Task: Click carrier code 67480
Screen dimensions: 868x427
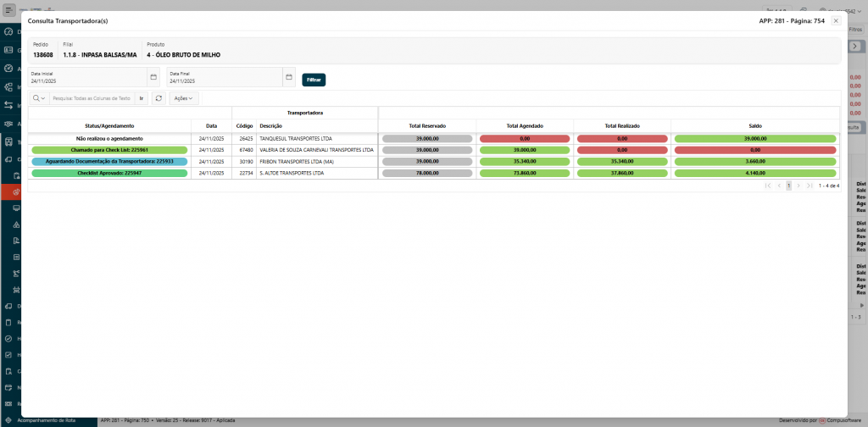Action: point(247,150)
